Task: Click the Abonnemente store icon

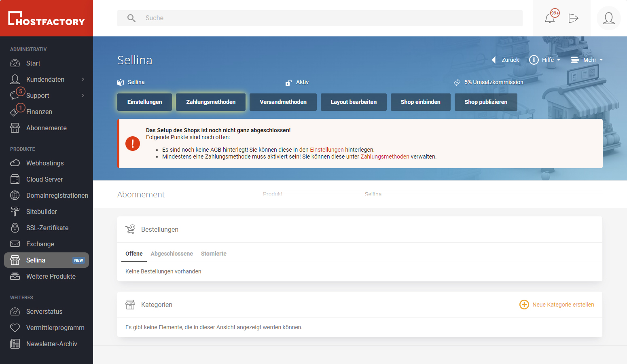Action: click(x=15, y=128)
